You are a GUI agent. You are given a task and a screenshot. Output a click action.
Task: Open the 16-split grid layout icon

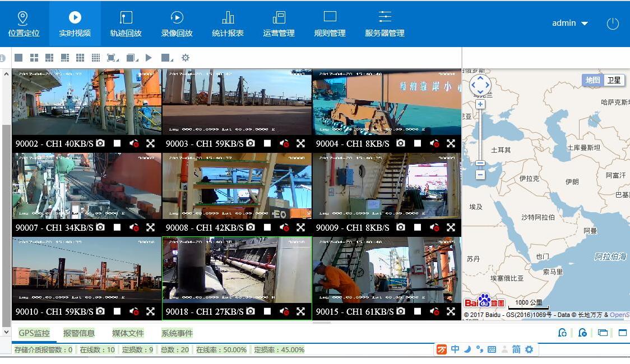point(96,58)
